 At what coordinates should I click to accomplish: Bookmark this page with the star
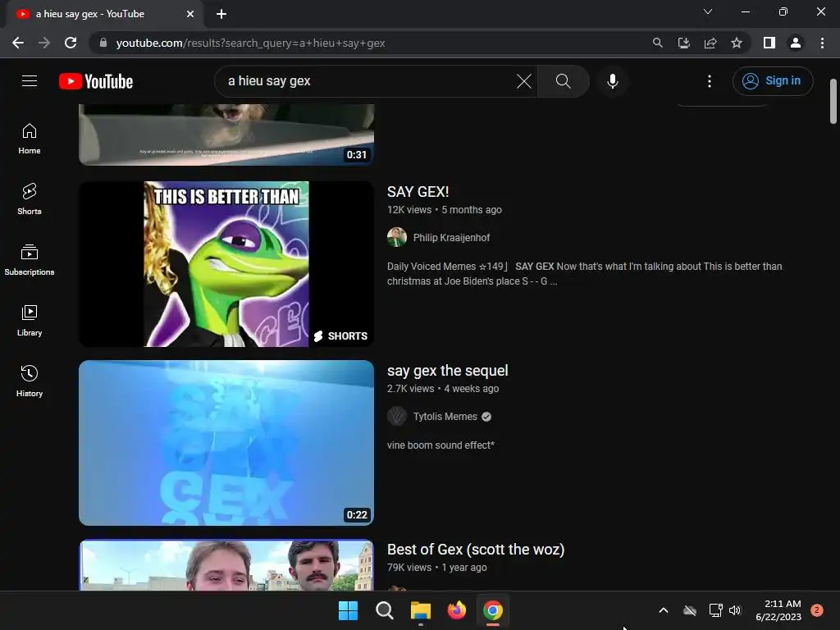tap(737, 43)
